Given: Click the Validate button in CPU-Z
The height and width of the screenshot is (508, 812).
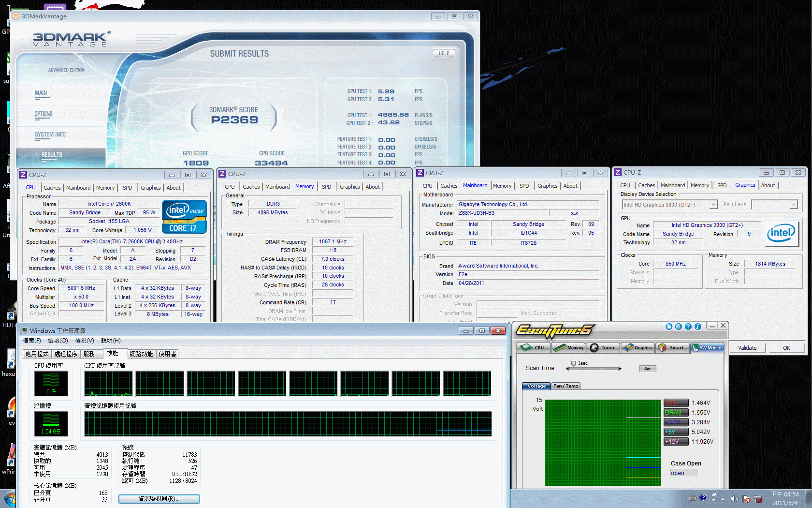Looking at the screenshot, I should coord(747,348).
